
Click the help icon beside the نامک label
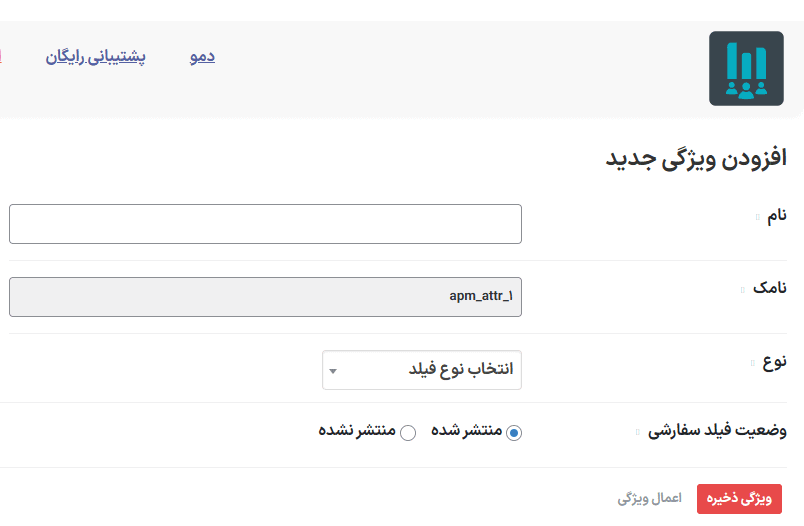tap(742, 290)
